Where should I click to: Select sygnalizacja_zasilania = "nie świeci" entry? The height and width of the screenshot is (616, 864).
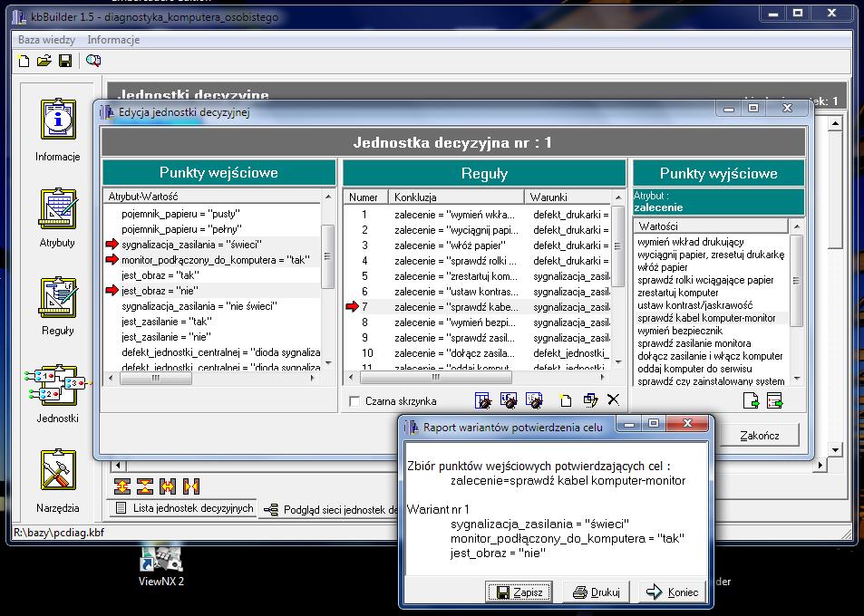[x=199, y=306]
